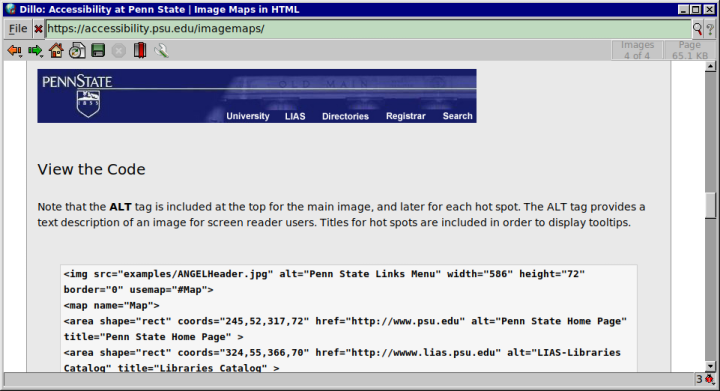Click the code line '<map name="Map">'
This screenshot has width=720, height=391.
112,306
